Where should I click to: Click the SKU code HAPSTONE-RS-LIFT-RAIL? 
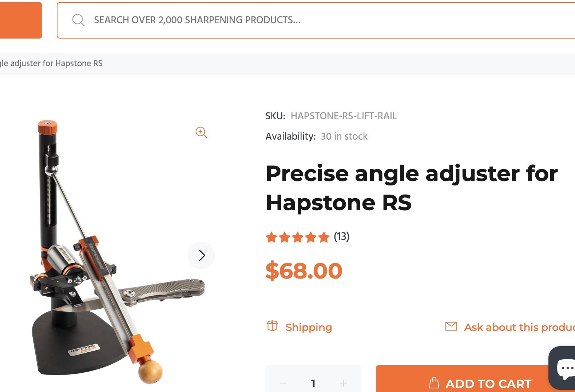344,116
